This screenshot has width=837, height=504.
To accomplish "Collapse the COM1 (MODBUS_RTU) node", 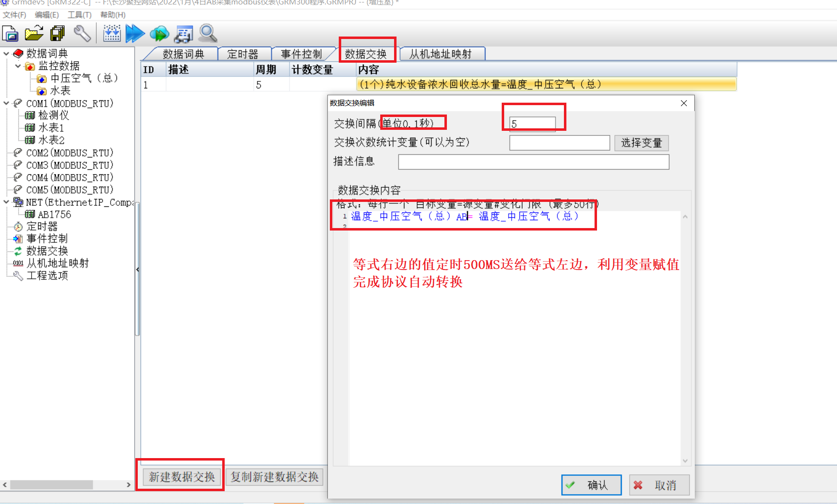I will 6,103.
